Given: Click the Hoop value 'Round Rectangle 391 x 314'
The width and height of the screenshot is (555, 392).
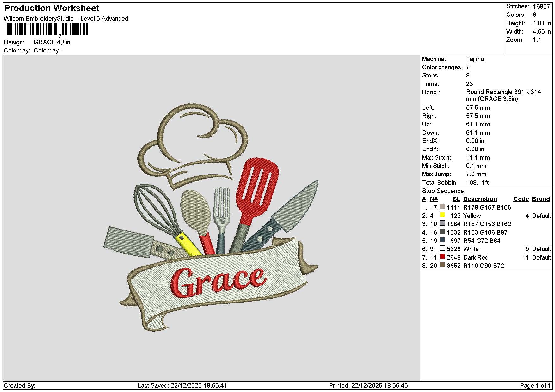Looking at the screenshot, I should point(503,92).
